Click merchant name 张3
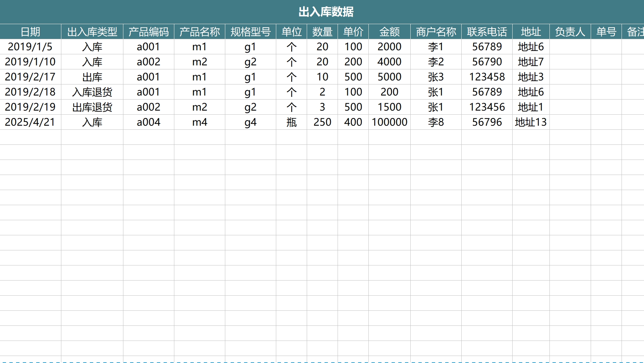The image size is (644, 363). [436, 77]
